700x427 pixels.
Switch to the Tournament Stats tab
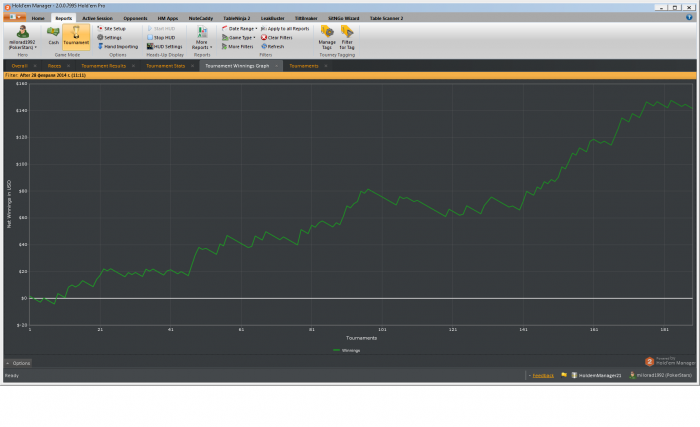(x=166, y=66)
